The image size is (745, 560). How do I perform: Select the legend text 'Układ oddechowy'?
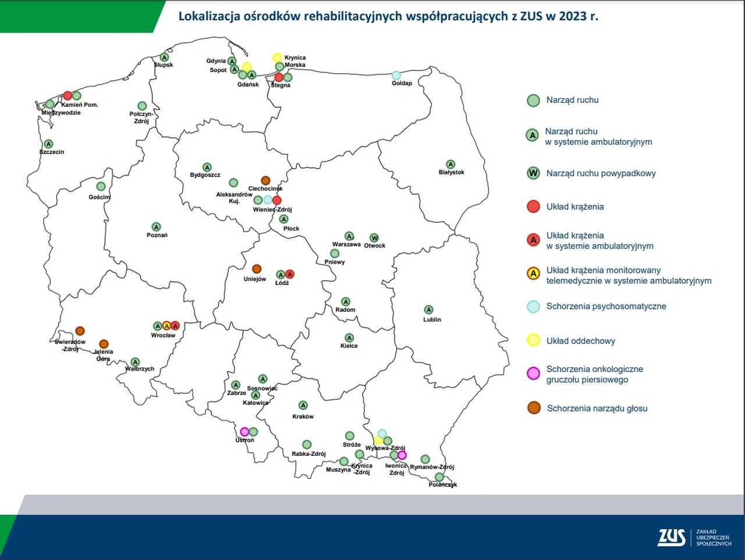(581, 341)
